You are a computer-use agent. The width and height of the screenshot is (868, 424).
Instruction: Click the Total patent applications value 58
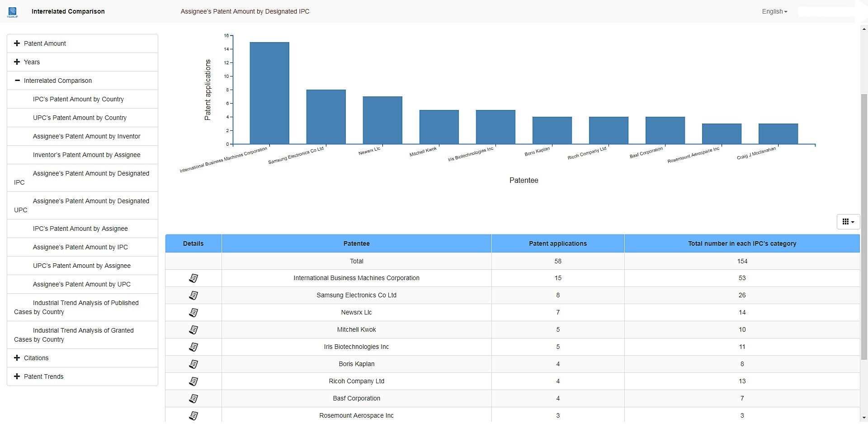pyautogui.click(x=558, y=261)
